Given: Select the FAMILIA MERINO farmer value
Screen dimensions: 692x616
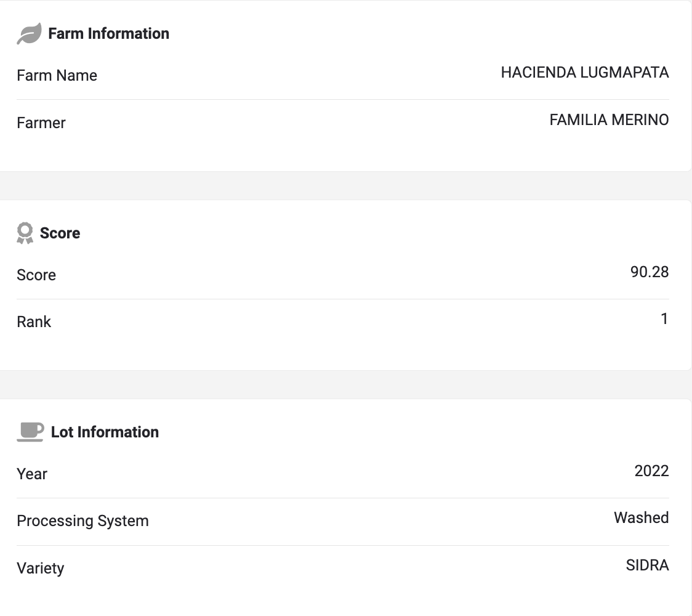Looking at the screenshot, I should 609,120.
